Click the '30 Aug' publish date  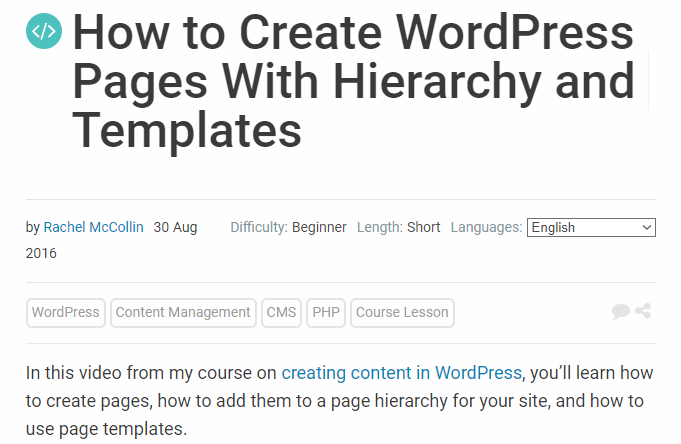point(175,227)
